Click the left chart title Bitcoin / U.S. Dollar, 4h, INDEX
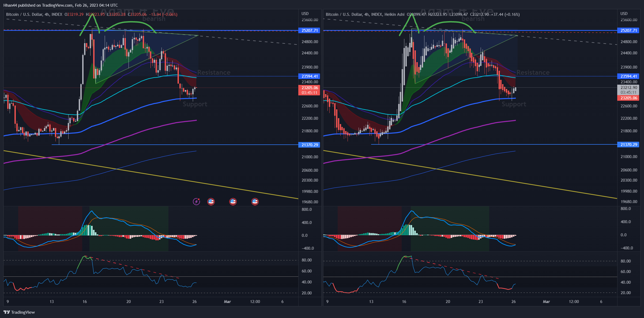Screen dimensions: 644x318 (x=34, y=14)
